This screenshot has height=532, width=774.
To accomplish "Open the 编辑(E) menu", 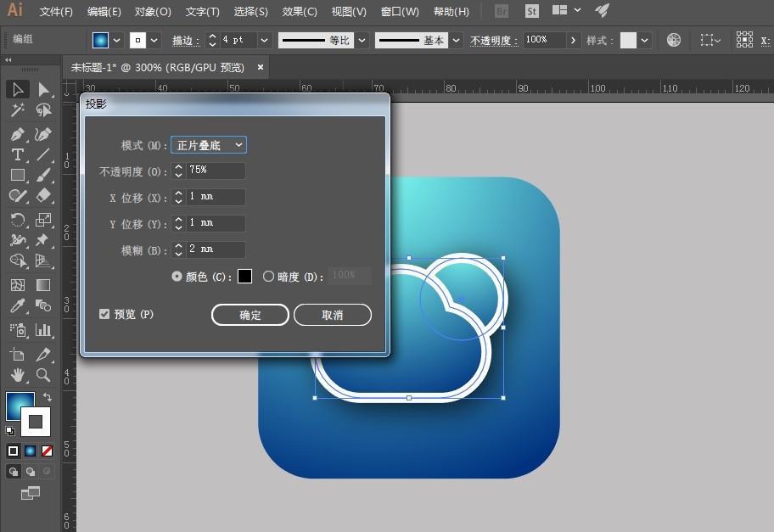I will click(x=104, y=11).
